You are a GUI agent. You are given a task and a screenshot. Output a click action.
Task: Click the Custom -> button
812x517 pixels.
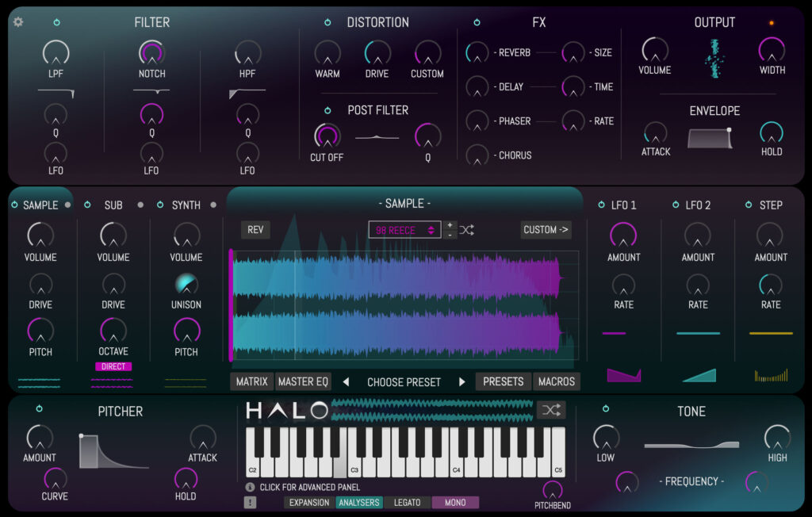coord(546,229)
